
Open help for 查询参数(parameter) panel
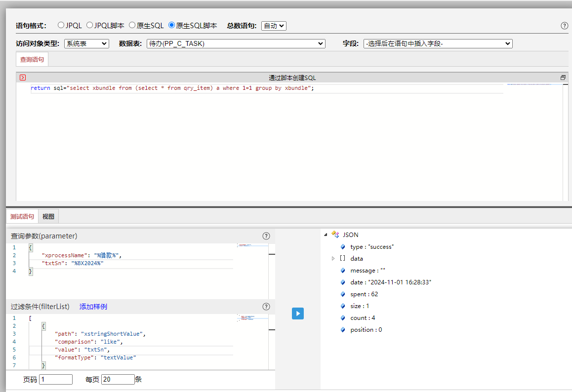[266, 236]
